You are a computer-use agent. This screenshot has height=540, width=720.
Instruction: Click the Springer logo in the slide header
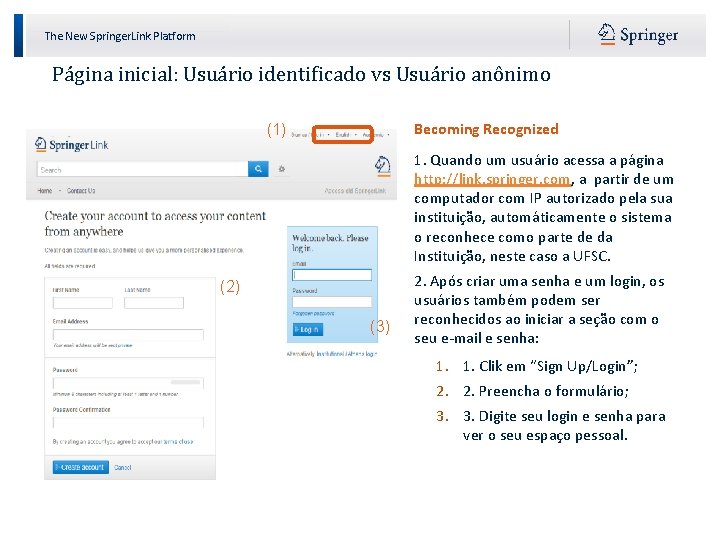[638, 34]
